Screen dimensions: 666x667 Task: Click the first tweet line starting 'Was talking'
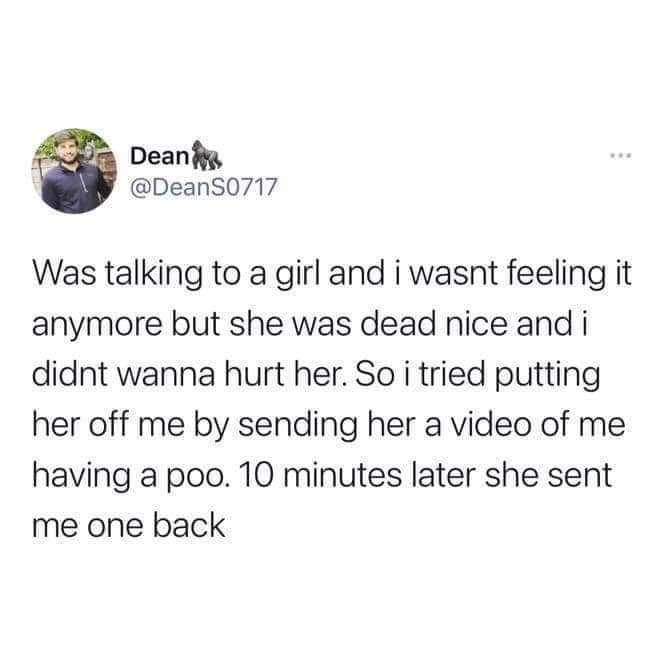point(332,275)
